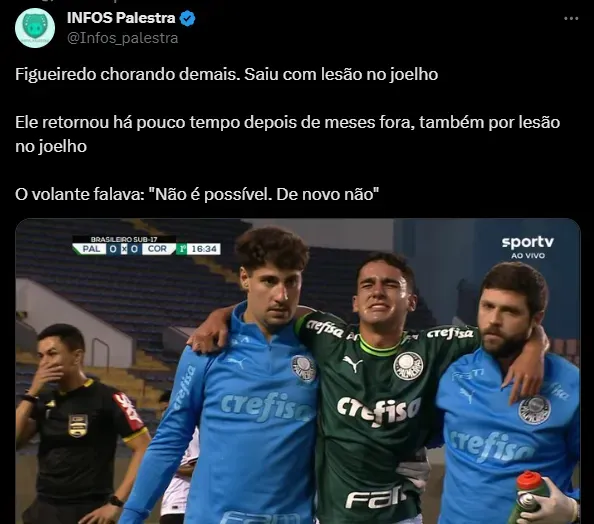This screenshot has width=594, height=524.
Task: Click the blue verified badge
Action: click(x=187, y=19)
